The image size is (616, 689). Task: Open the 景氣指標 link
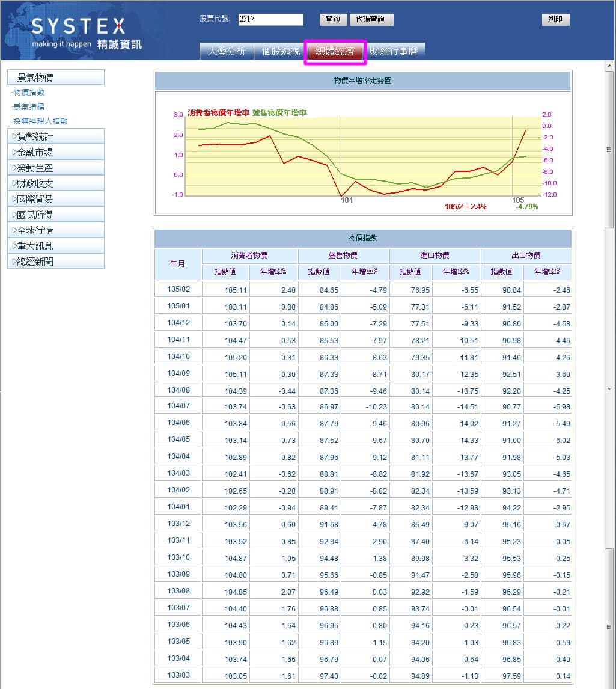[x=29, y=106]
